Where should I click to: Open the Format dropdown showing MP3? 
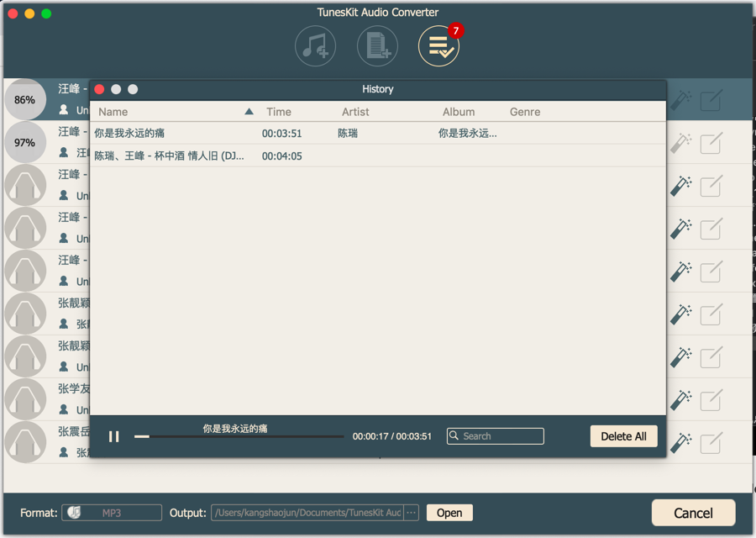[x=111, y=512]
